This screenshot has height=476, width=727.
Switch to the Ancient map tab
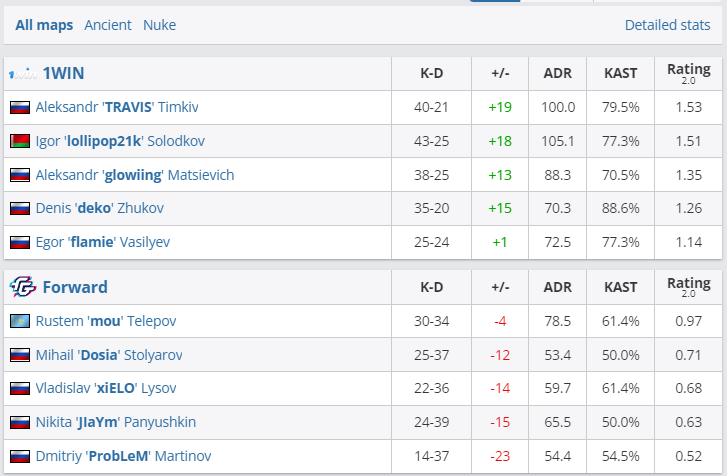tap(106, 25)
